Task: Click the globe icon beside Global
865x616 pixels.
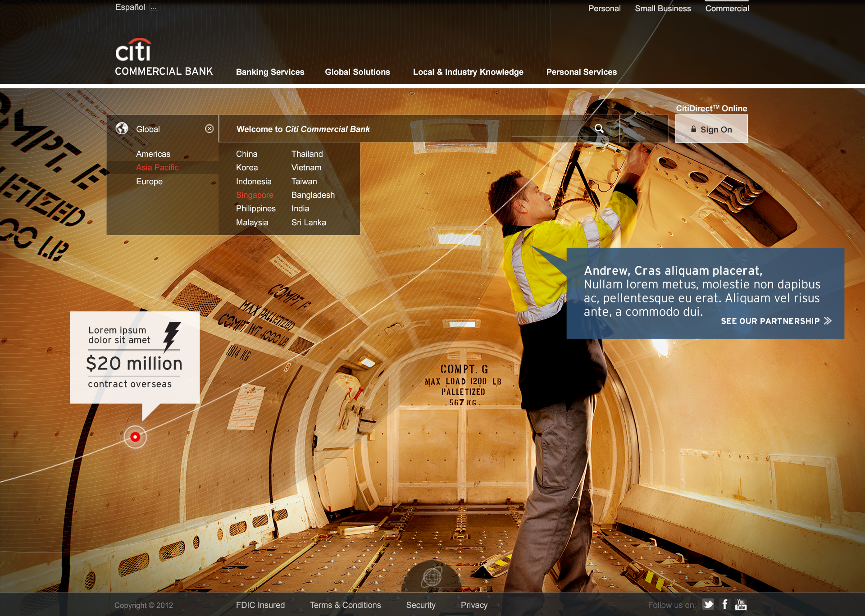Action: point(122,129)
